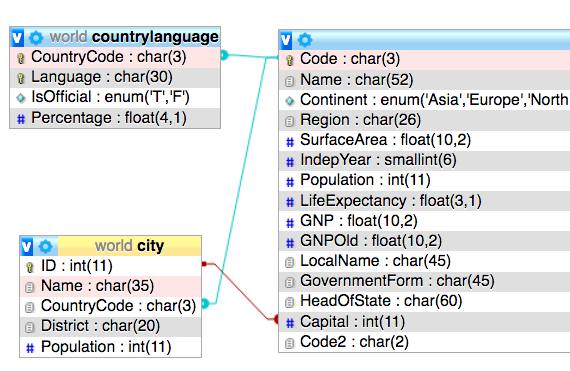Select the Name : char(52) column
Screen dimensions: 570x371
click(425, 80)
